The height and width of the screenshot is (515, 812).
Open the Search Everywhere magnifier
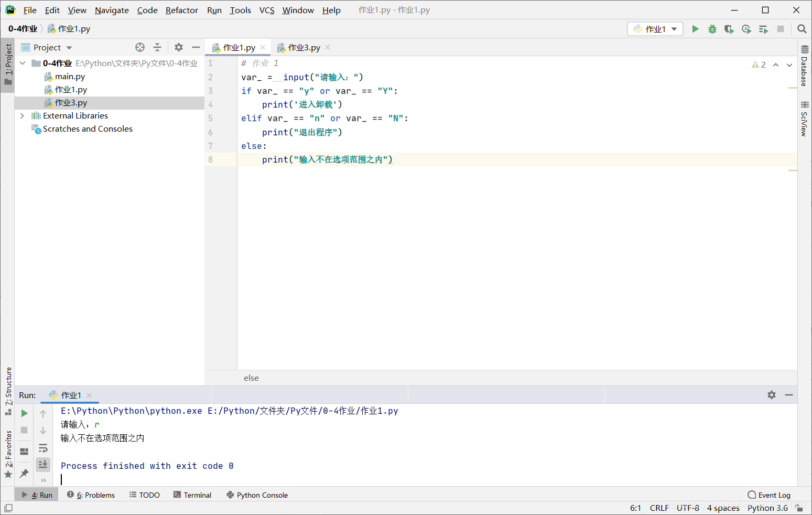(802, 29)
